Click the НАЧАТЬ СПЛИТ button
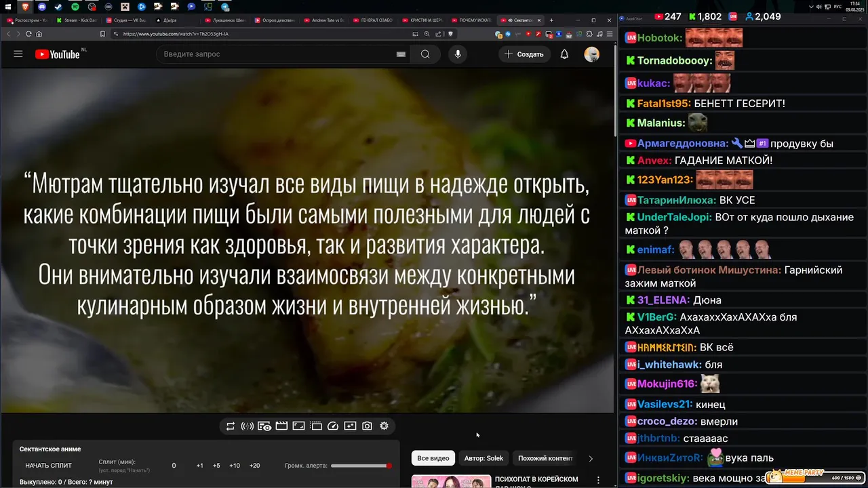This screenshot has height=488, width=868. pyautogui.click(x=48, y=466)
